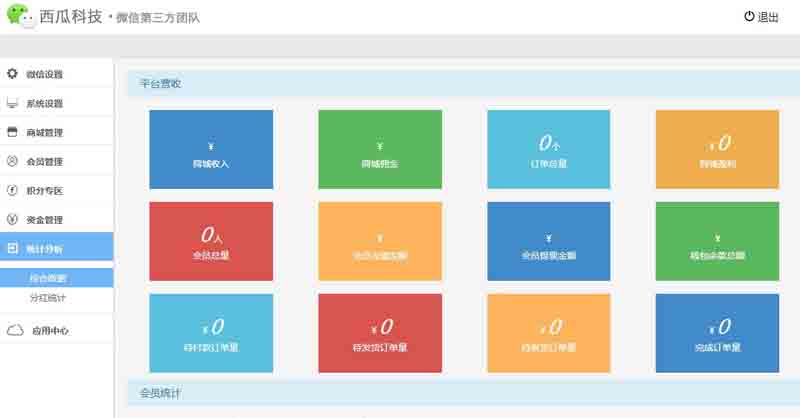Click the gear icon beside 微信设置

coord(13,74)
